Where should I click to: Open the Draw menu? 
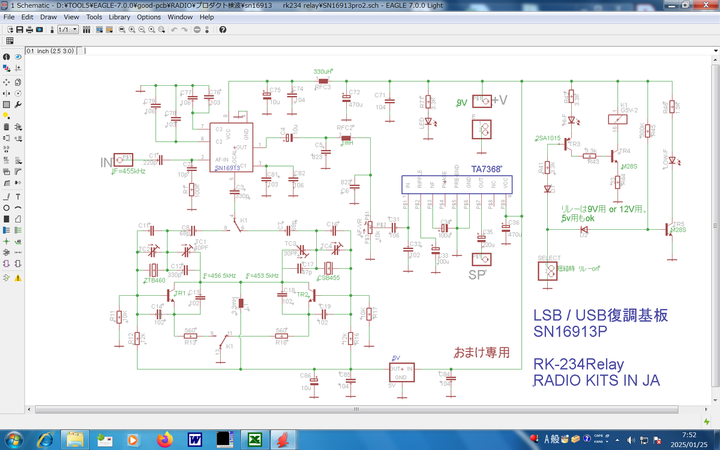click(48, 17)
